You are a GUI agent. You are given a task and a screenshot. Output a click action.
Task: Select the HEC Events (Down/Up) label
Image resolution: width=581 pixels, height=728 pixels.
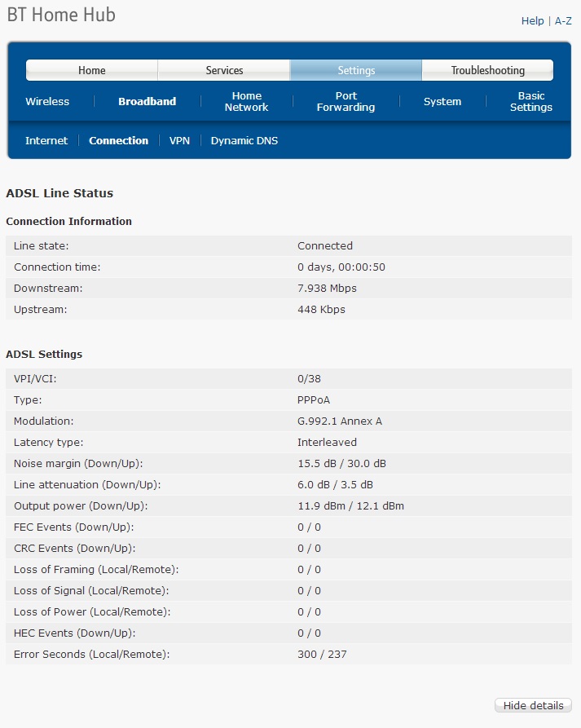pyautogui.click(x=75, y=633)
